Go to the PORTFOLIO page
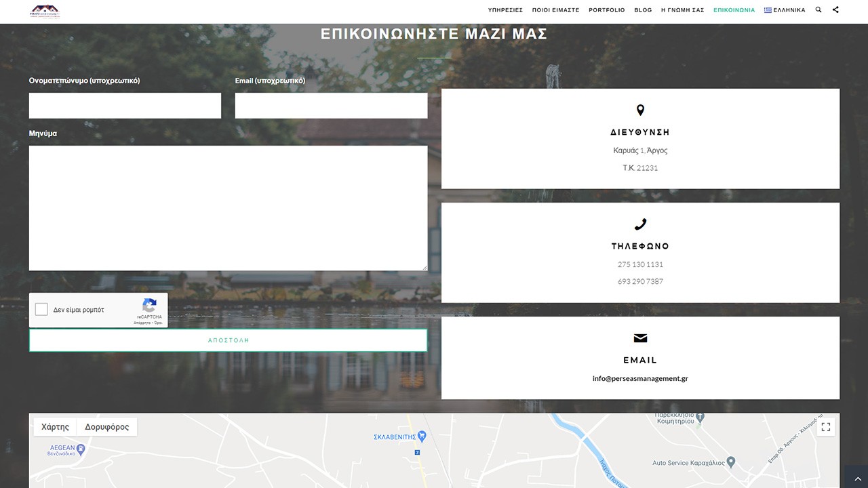 606,10
